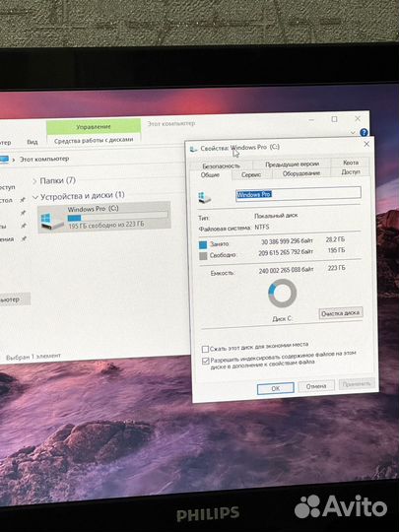This screenshot has height=532, width=399.
Task: Click the drive icon in the Properties title bar
Action: coord(194,149)
